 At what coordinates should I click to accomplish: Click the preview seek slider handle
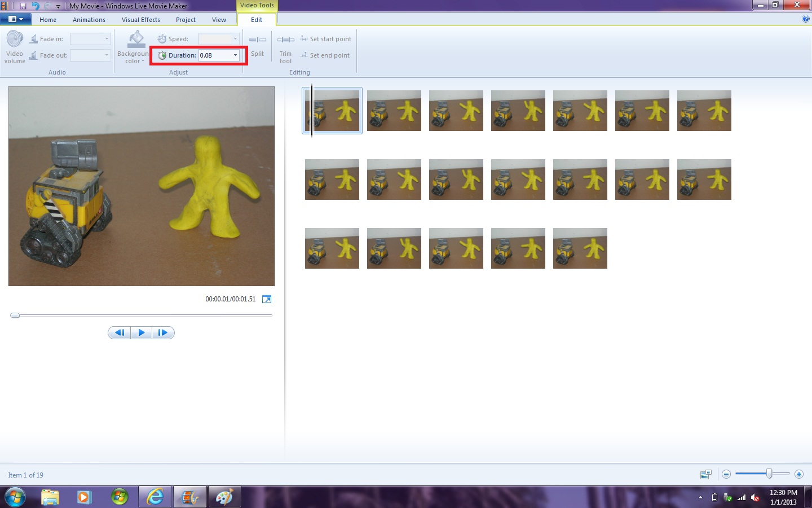(15, 316)
